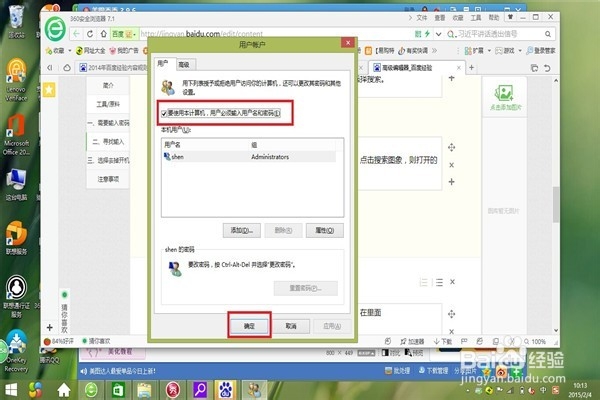Click the restore closed tab undo icon
The width and height of the screenshot is (600, 400).
(548, 68)
